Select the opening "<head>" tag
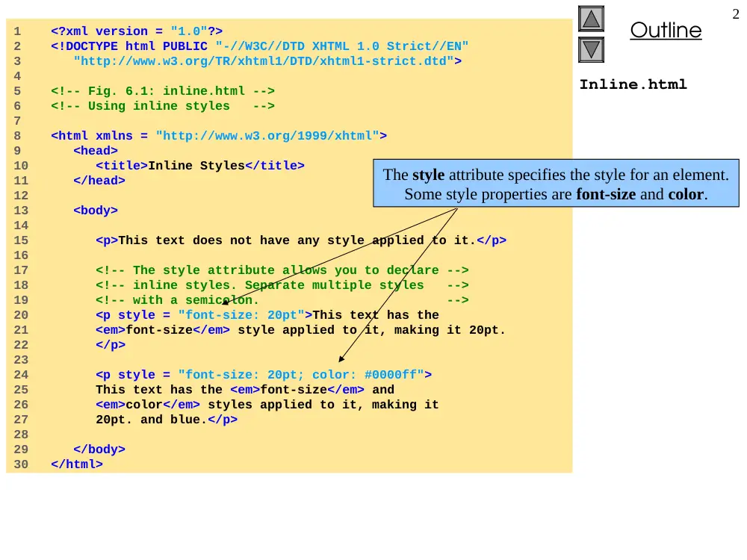The height and width of the screenshot is (560, 747). (96, 151)
